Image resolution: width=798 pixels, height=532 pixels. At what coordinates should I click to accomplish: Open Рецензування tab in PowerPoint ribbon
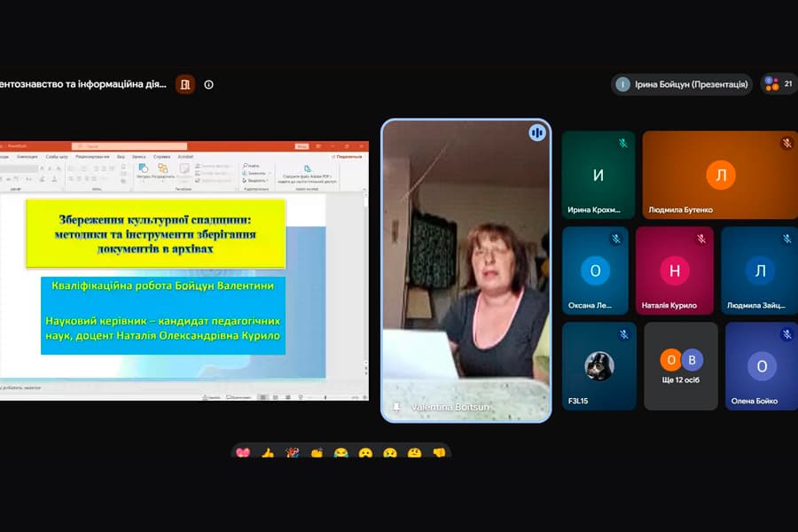coord(92,157)
